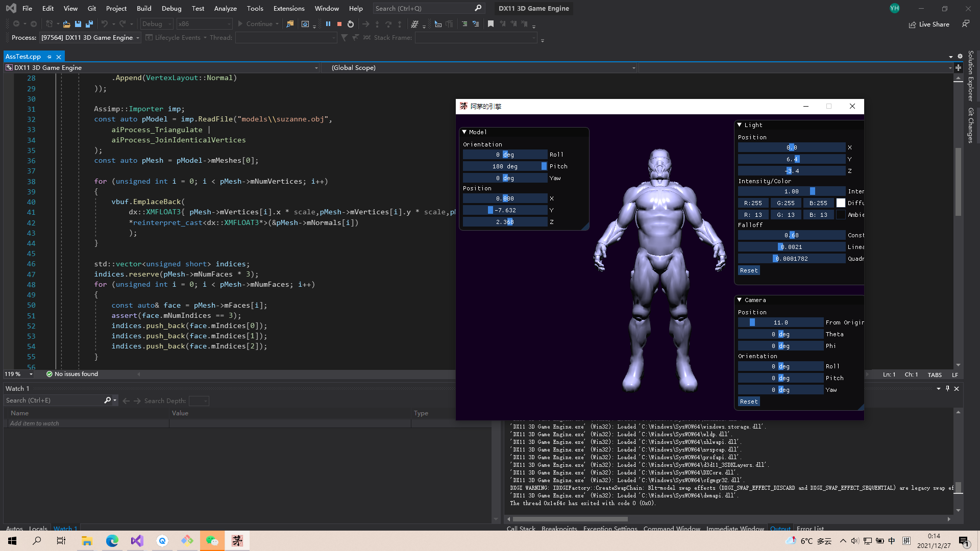Open WeChat from the taskbar
The height and width of the screenshot is (551, 980).
212,541
